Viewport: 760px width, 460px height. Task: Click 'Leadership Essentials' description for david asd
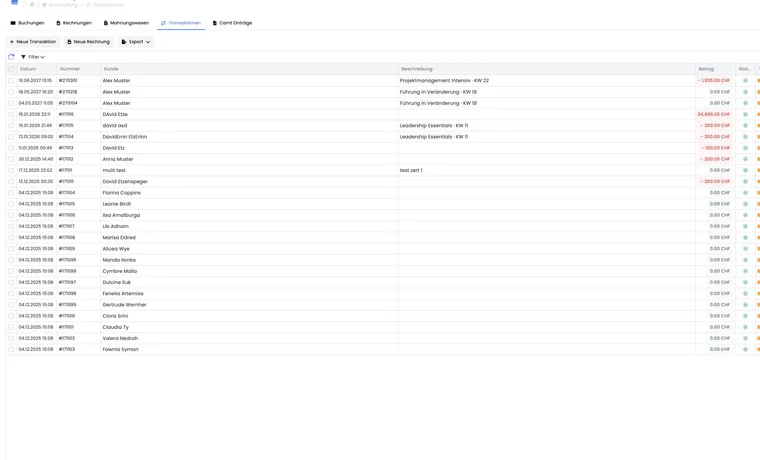434,126
